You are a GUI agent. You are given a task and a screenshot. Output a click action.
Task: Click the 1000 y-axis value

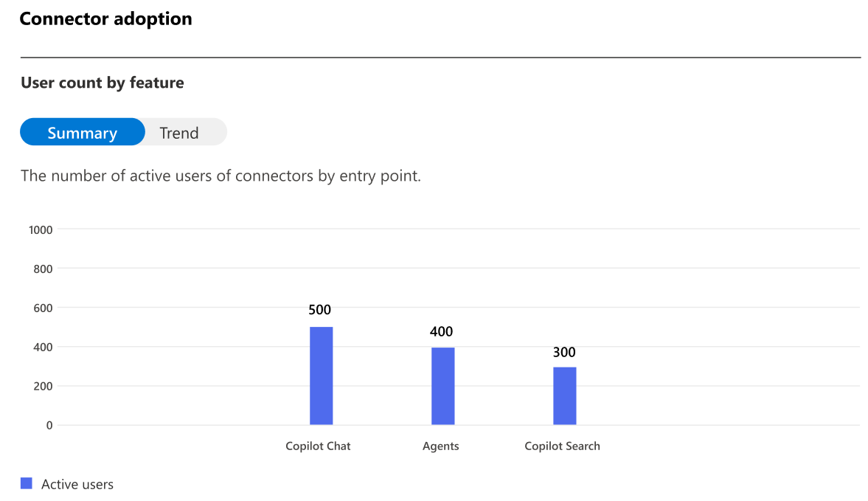pos(41,229)
